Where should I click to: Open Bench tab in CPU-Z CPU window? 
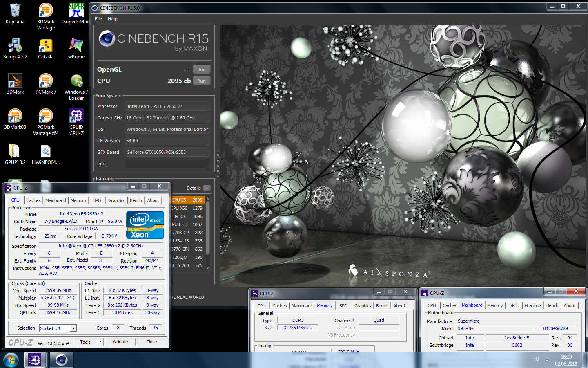(x=136, y=200)
